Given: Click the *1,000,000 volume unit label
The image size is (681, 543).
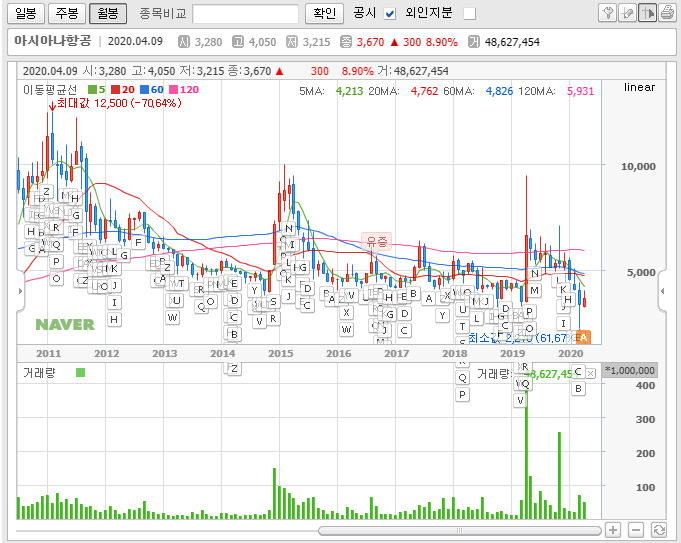Looking at the screenshot, I should [630, 371].
